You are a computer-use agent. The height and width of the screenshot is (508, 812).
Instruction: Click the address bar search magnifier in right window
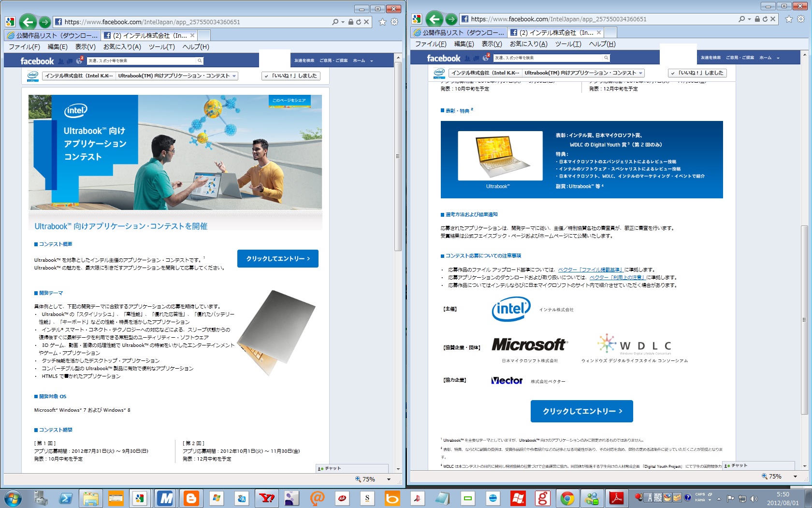(742, 19)
